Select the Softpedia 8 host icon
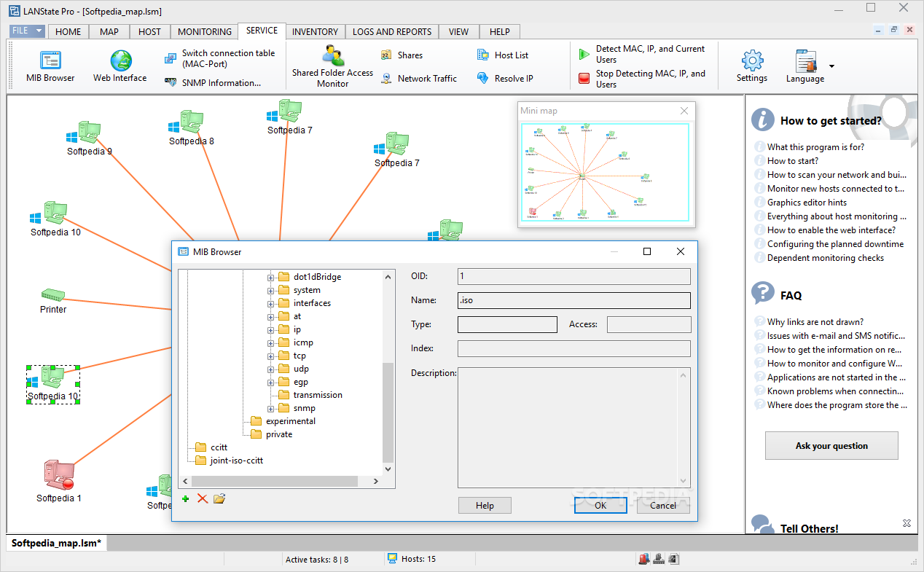This screenshot has height=572, width=924. (185, 122)
